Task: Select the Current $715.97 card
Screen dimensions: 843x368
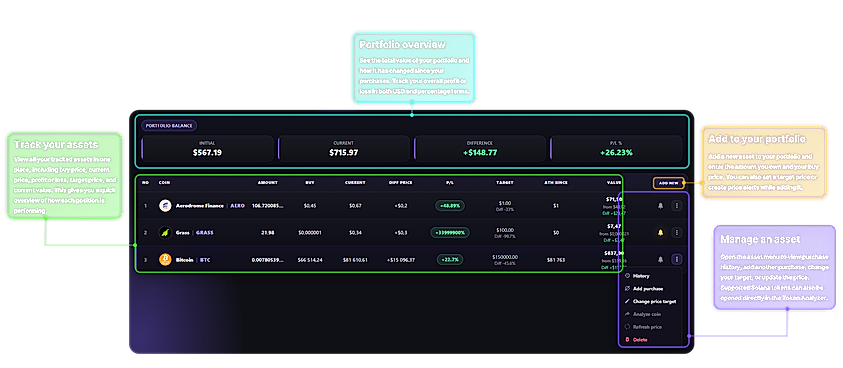Action: pyautogui.click(x=344, y=148)
